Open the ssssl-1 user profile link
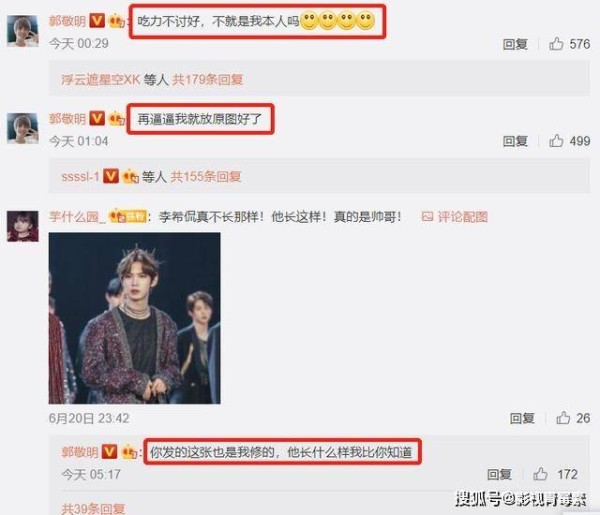This screenshot has height=515, width=600. 80,177
